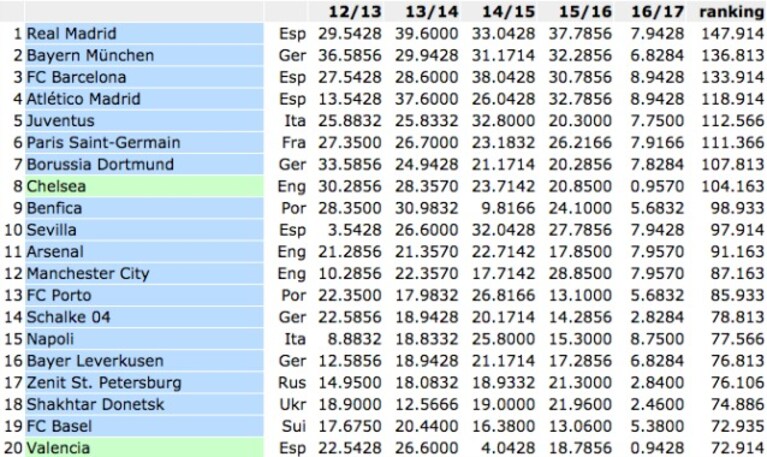Open the Bayern München team entry

point(90,55)
